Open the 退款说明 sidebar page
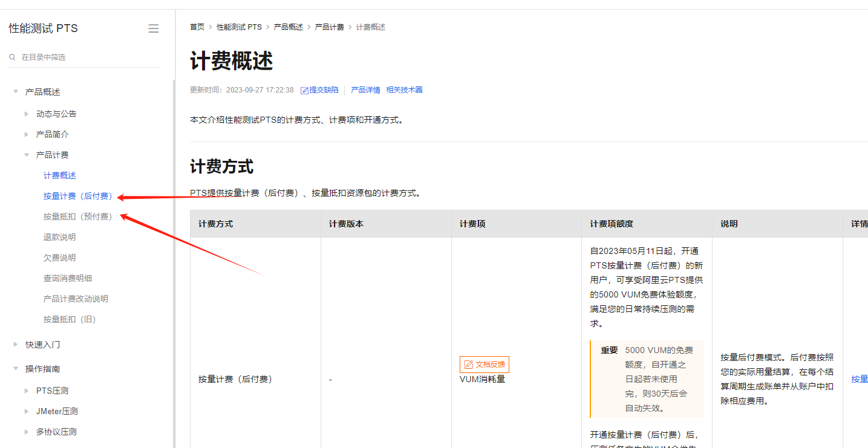This screenshot has height=448, width=868. pyautogui.click(x=60, y=237)
